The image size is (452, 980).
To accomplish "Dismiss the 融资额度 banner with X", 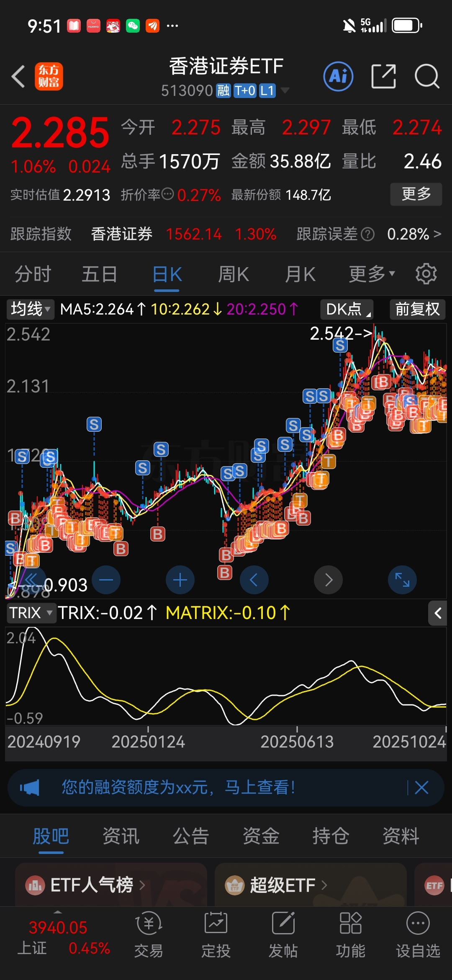I will tap(421, 788).
